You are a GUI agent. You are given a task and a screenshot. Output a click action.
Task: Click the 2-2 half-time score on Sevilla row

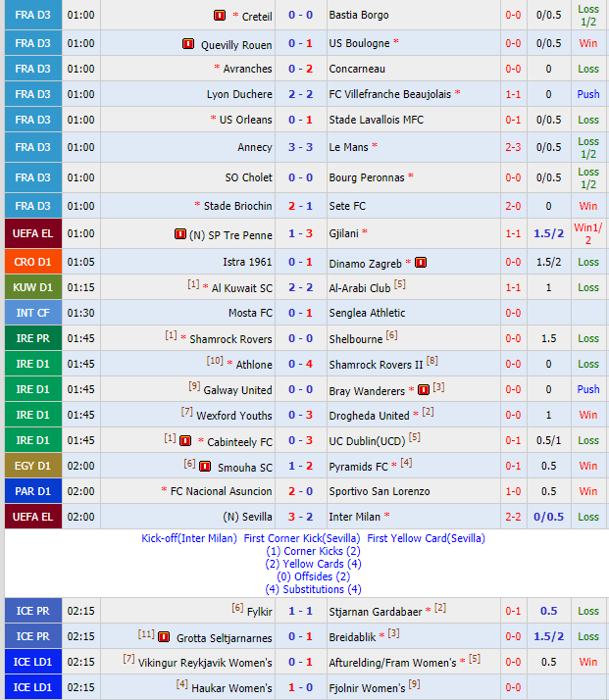point(513,517)
